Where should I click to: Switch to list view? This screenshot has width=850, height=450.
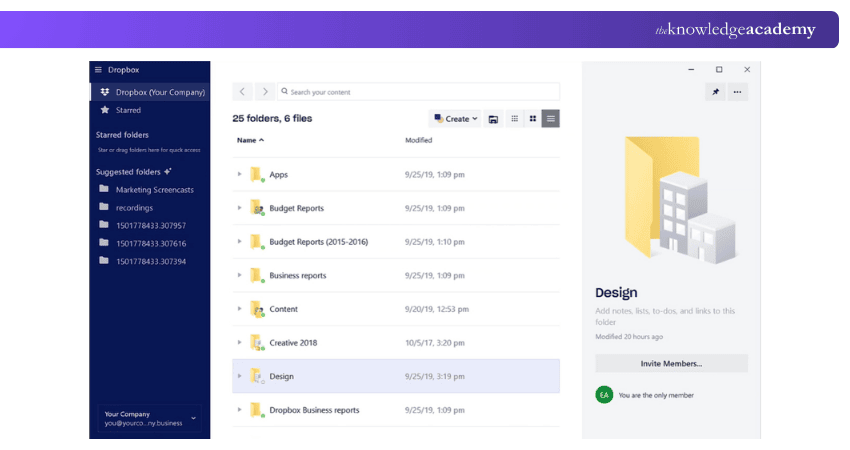(551, 119)
